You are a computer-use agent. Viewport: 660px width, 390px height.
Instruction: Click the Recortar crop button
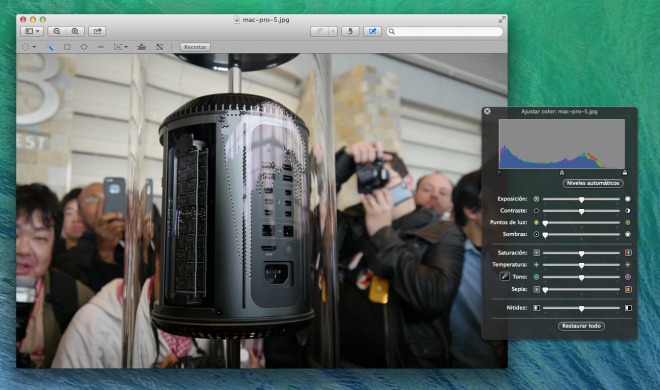(195, 47)
